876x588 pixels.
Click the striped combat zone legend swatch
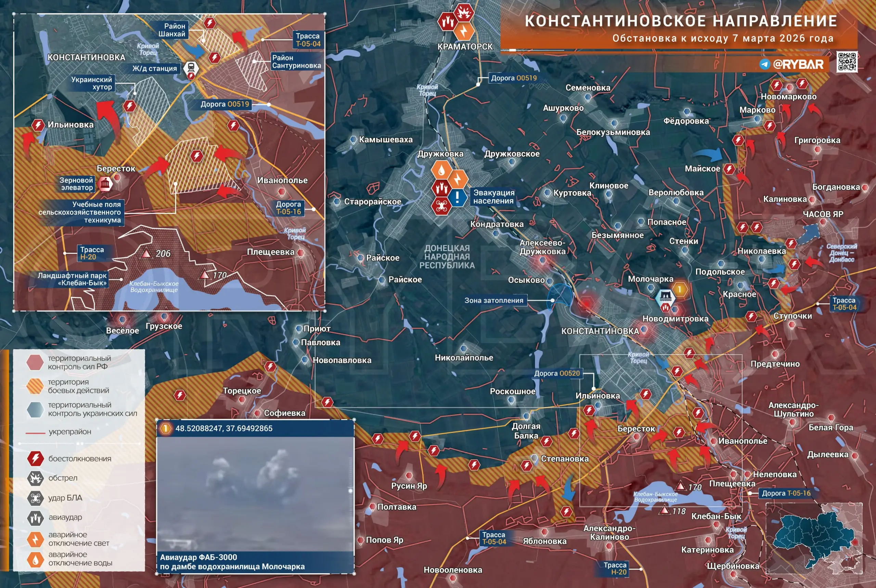click(x=35, y=386)
